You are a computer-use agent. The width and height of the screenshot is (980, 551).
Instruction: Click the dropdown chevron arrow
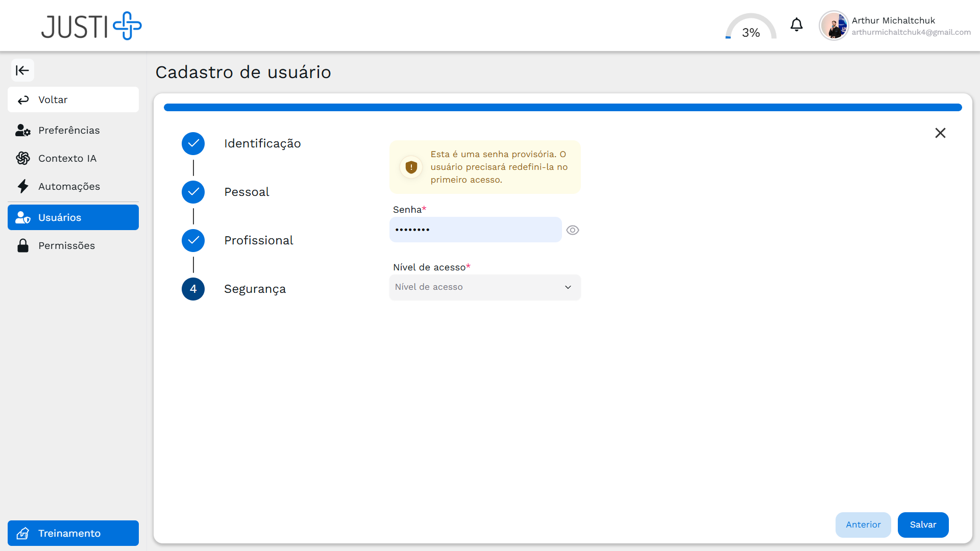(568, 287)
